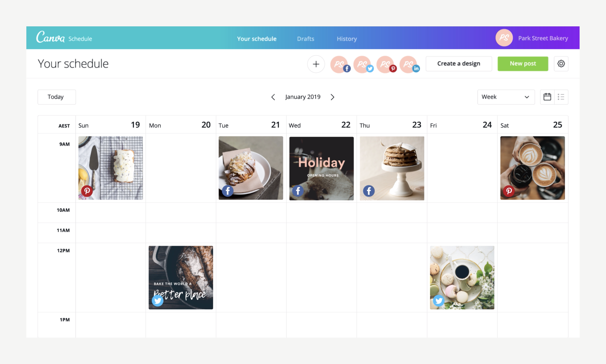
Task: Click the Facebook badge on the Holiday post
Action: click(x=298, y=190)
